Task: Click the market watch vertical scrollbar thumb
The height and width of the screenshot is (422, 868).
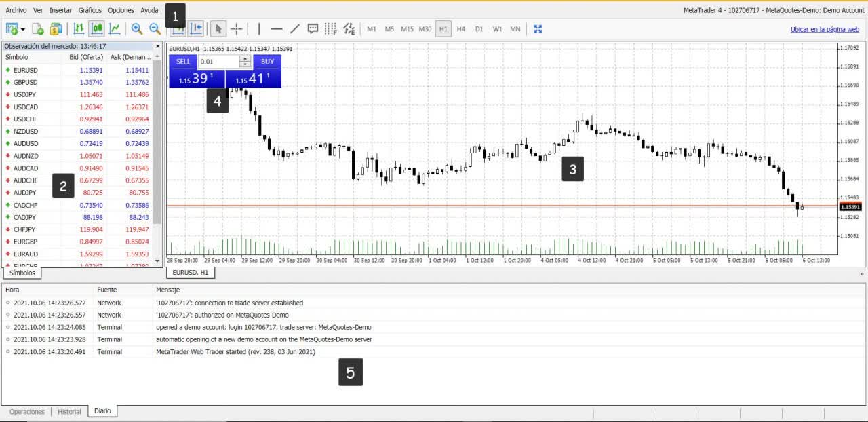Action: tap(158, 140)
